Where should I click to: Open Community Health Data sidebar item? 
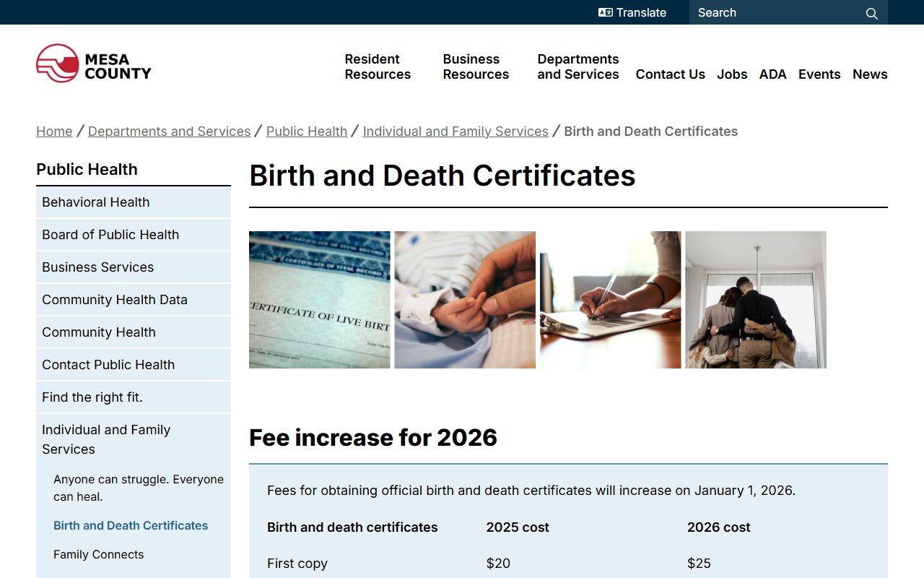[x=134, y=300]
